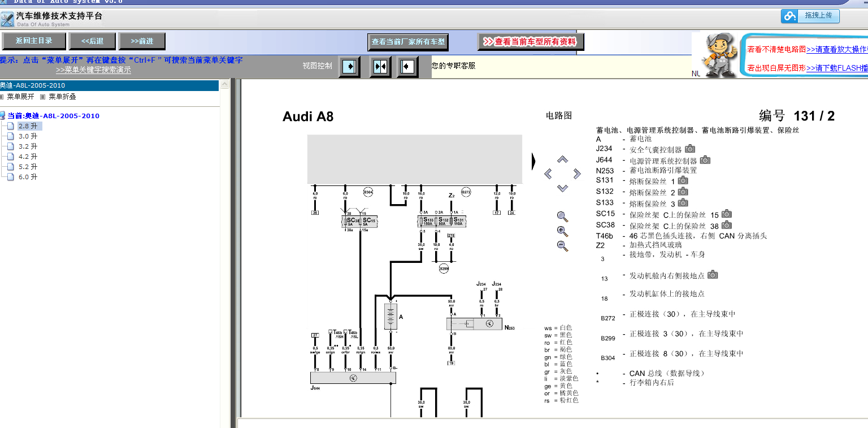Click the B304 正极连接 8 legend entry
Image resolution: width=868 pixels, height=428 pixels.
pos(672,354)
